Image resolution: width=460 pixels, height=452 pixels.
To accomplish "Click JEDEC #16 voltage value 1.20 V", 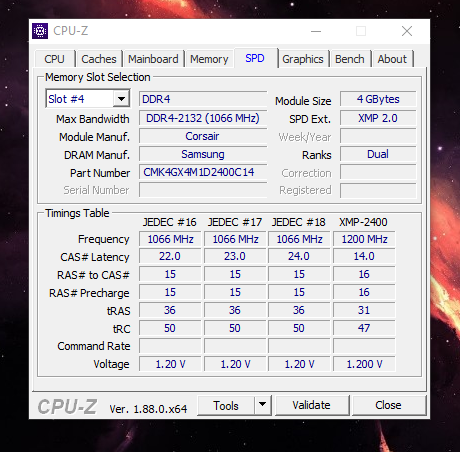I will [x=170, y=364].
